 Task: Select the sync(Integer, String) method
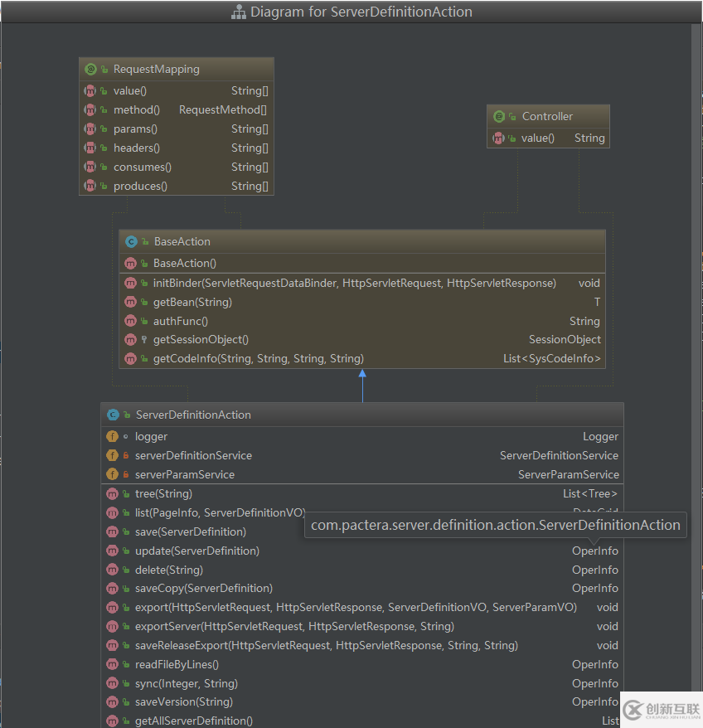[x=186, y=684]
